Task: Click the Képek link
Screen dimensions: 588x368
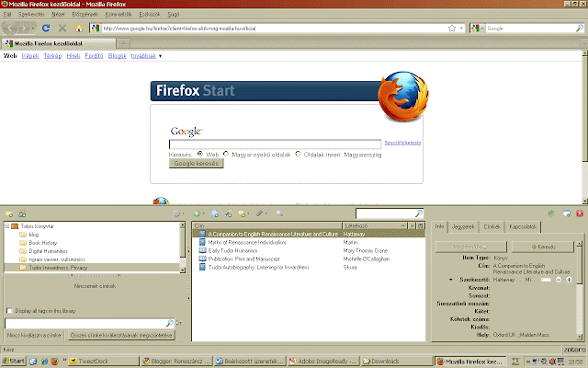Action: pos(30,56)
